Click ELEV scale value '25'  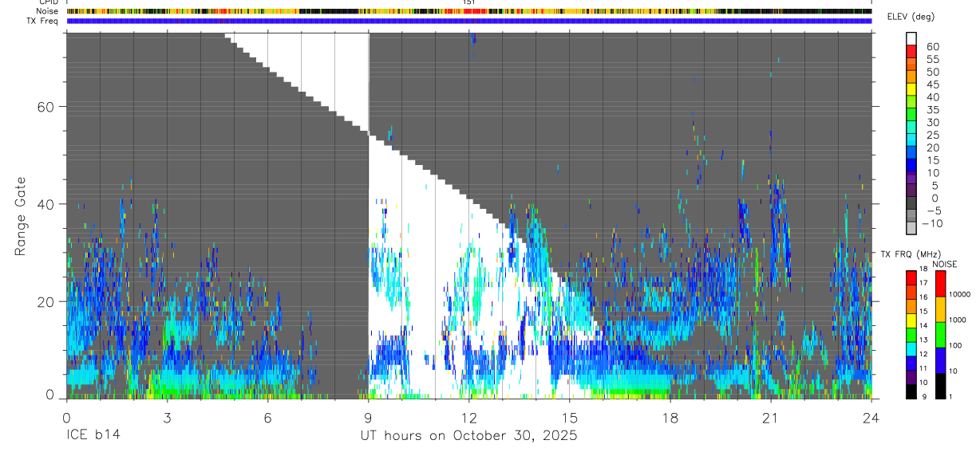pyautogui.click(x=933, y=135)
